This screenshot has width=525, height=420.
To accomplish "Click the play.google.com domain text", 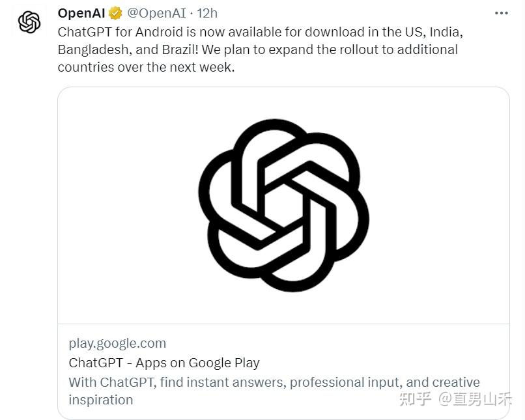I will click(117, 344).
